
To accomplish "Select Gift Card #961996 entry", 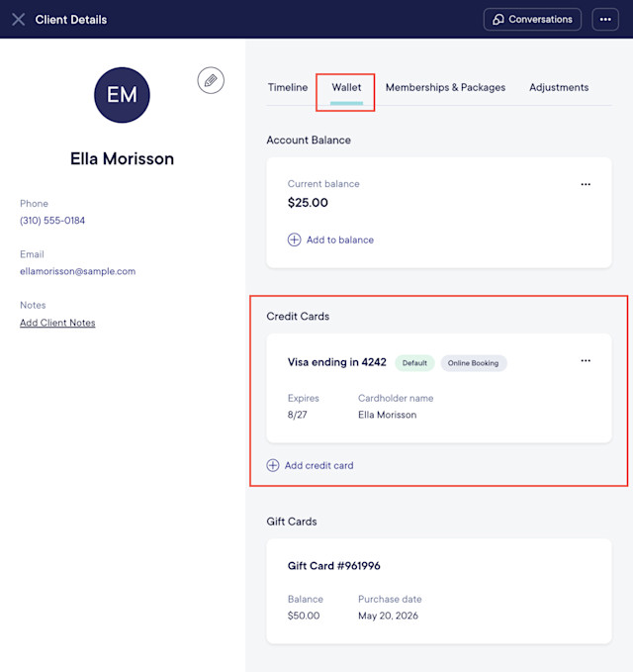I will pyautogui.click(x=439, y=591).
